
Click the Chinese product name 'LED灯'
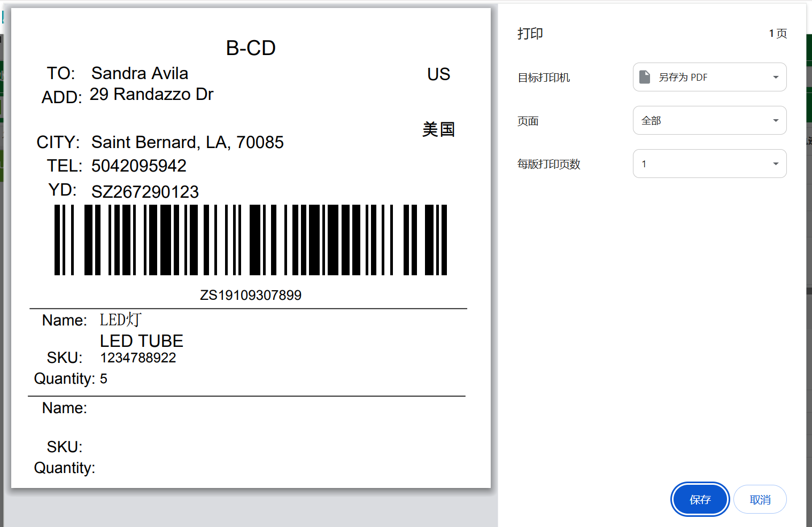(x=121, y=320)
